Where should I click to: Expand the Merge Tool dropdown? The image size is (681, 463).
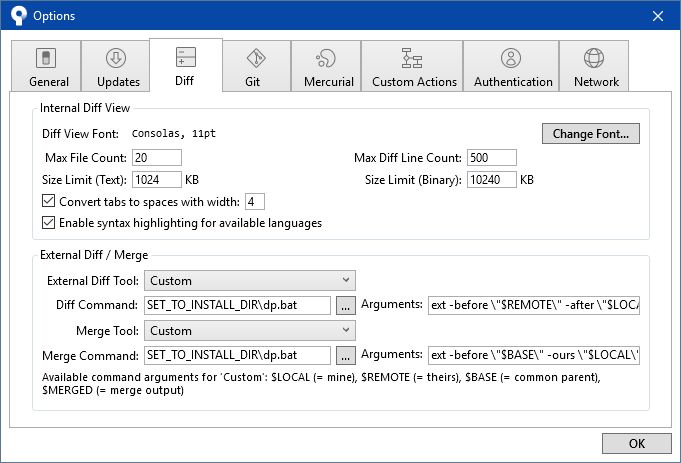[x=250, y=331]
